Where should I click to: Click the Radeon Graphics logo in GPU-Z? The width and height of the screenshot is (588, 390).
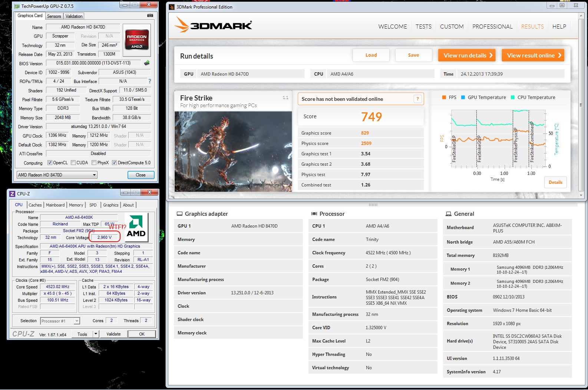pos(137,40)
